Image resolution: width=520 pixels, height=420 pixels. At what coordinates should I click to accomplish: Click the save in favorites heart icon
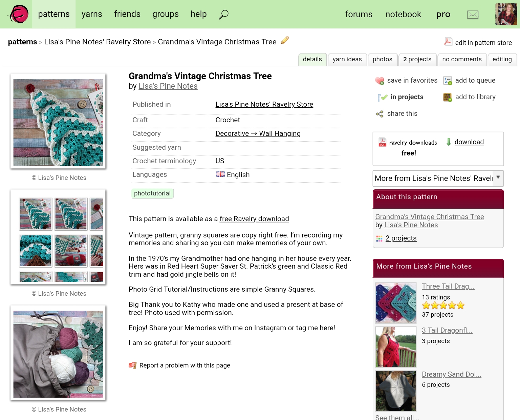380,81
